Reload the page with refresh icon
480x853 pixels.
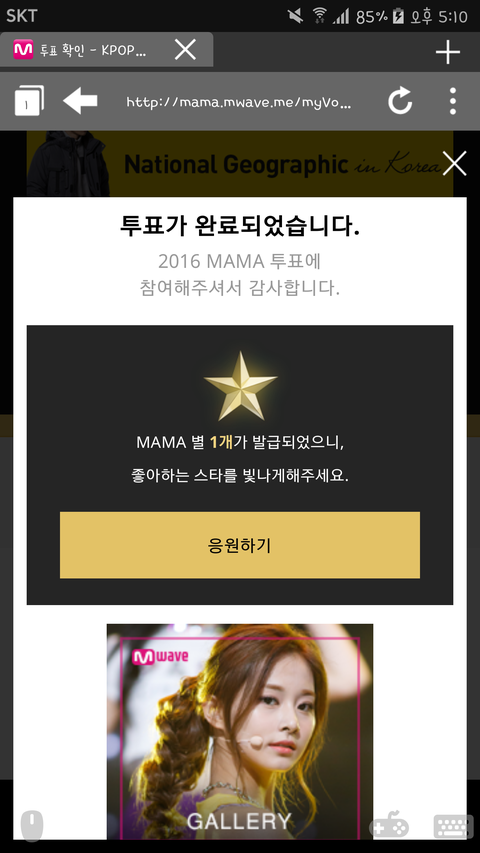point(399,101)
